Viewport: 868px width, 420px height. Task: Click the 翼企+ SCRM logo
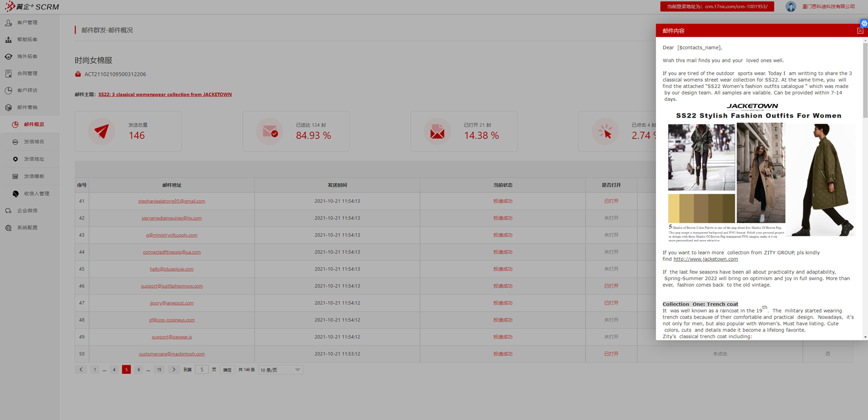[32, 7]
